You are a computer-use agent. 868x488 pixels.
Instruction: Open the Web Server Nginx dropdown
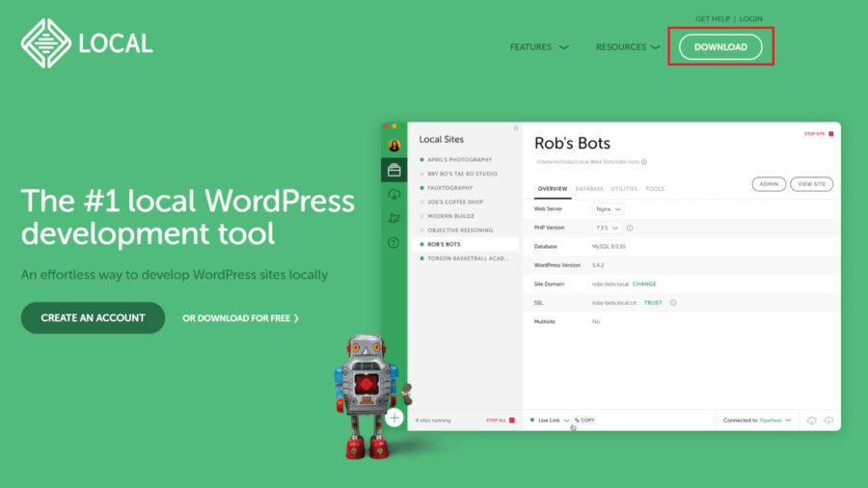(608, 209)
